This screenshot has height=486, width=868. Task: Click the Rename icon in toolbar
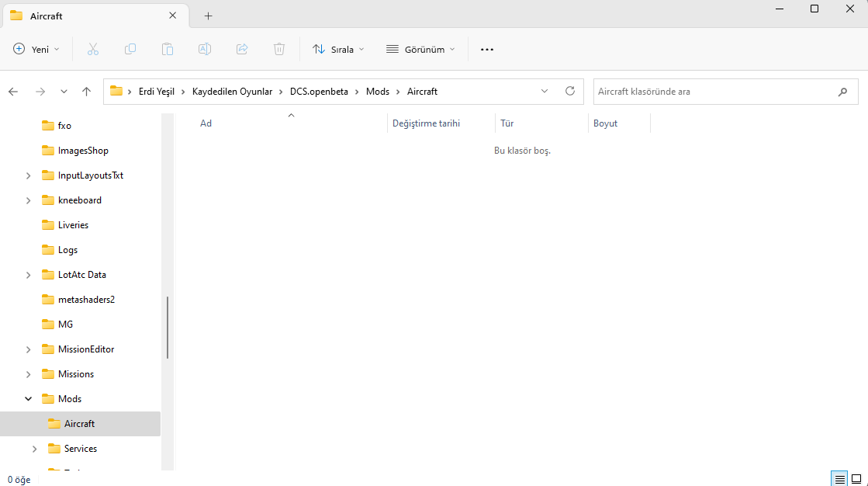pos(205,50)
